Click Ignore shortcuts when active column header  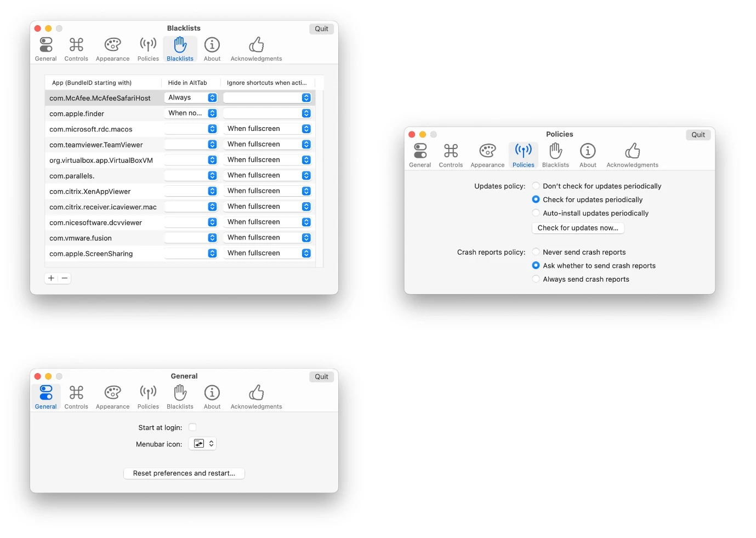(268, 83)
